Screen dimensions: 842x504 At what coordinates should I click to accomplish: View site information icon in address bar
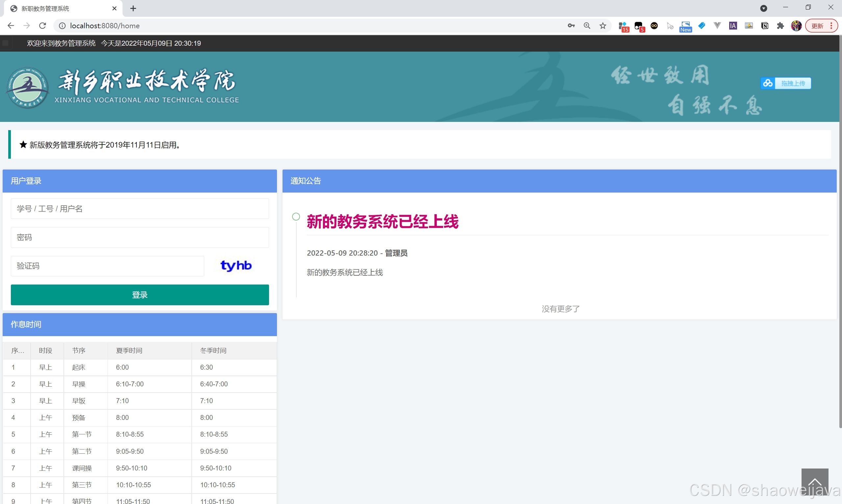coord(62,26)
